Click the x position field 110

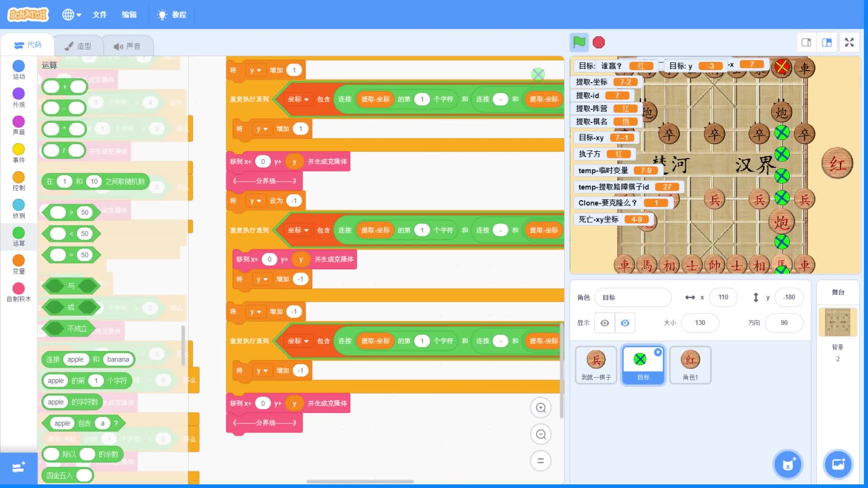click(x=723, y=297)
